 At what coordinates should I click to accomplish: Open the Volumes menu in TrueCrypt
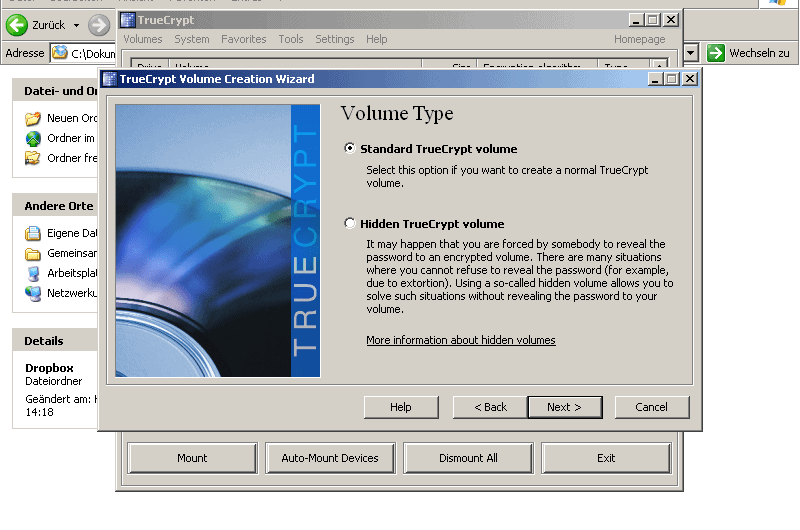(142, 39)
